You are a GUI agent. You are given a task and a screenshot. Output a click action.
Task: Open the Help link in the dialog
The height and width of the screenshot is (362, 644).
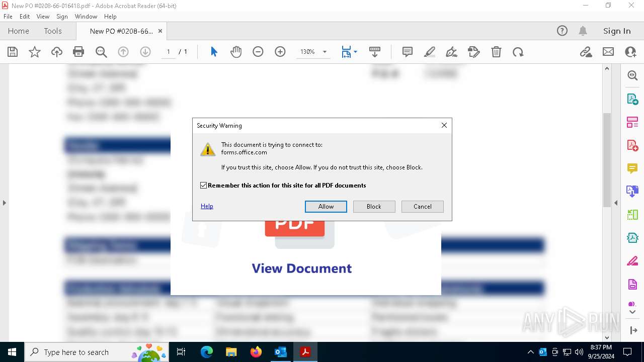(207, 206)
